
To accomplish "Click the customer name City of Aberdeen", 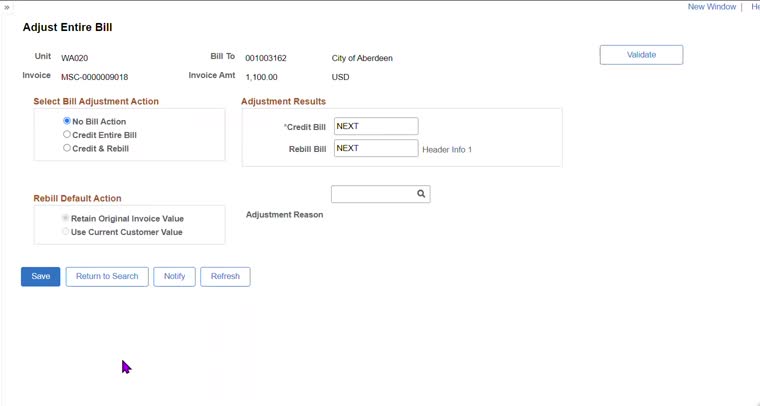I will click(362, 58).
